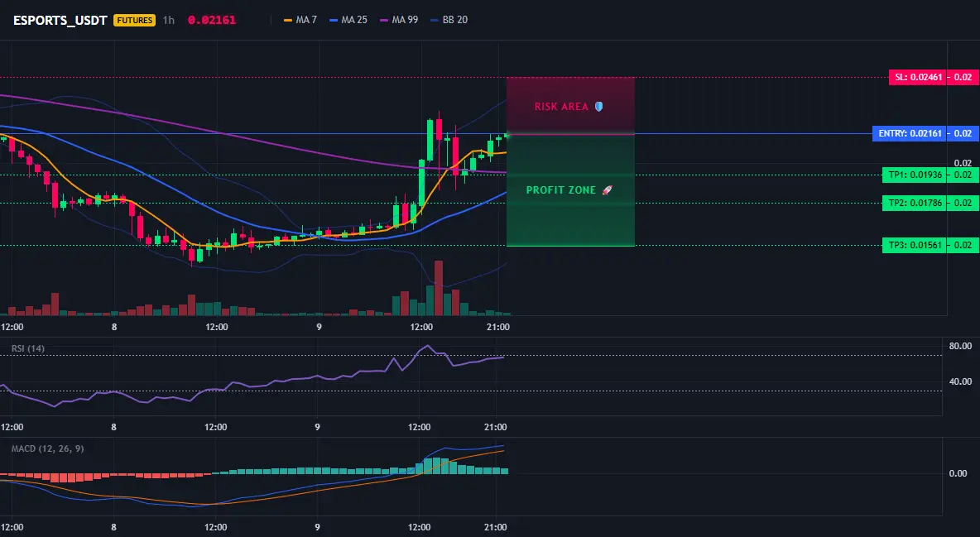Click the RISK AREA text in the red zone
The height and width of the screenshot is (537, 980).
(x=561, y=107)
